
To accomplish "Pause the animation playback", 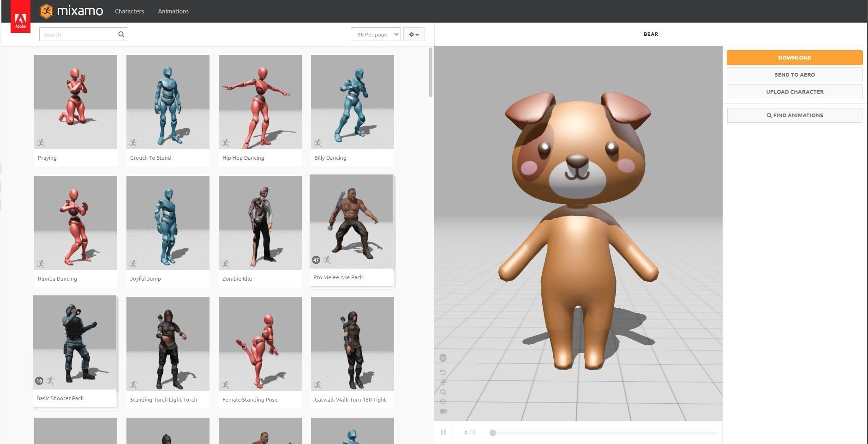I will [x=443, y=432].
